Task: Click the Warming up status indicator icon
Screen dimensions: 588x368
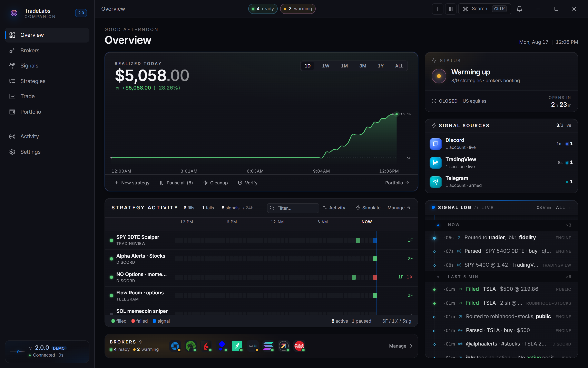Action: coord(439,76)
